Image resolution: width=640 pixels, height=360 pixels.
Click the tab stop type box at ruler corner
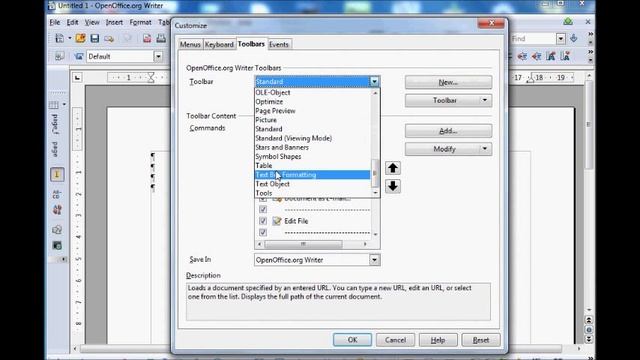coord(77,78)
